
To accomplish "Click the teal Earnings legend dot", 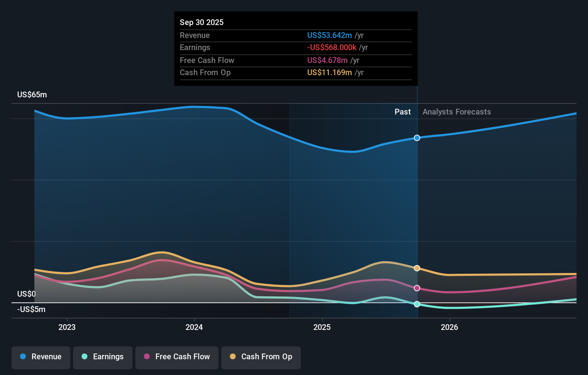I will [84, 357].
